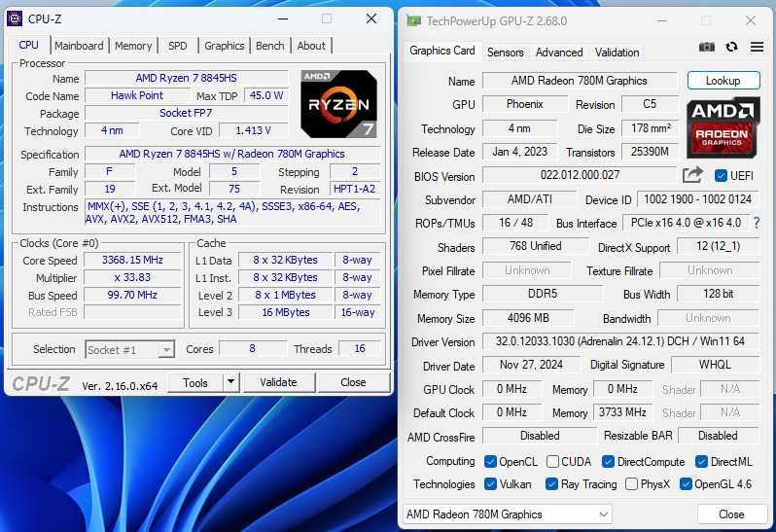Click the CPU-Z title bar icon
Screen dimensions: 776x532
(x=15, y=18)
